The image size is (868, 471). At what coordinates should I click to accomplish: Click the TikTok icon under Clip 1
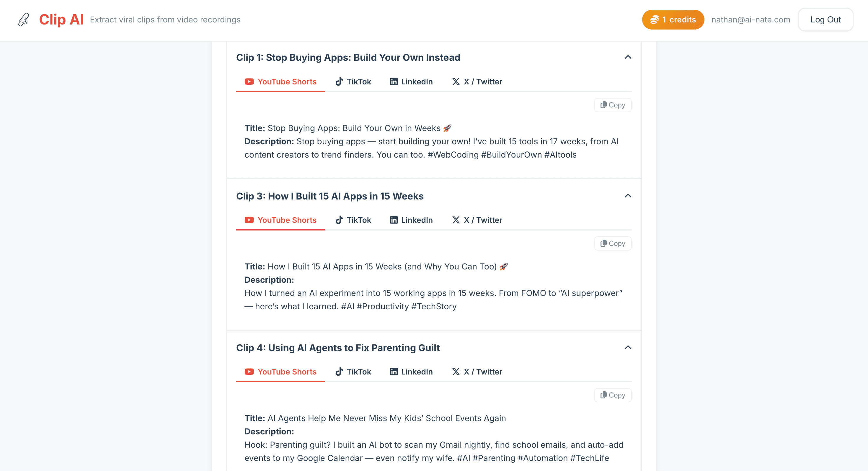tap(339, 81)
